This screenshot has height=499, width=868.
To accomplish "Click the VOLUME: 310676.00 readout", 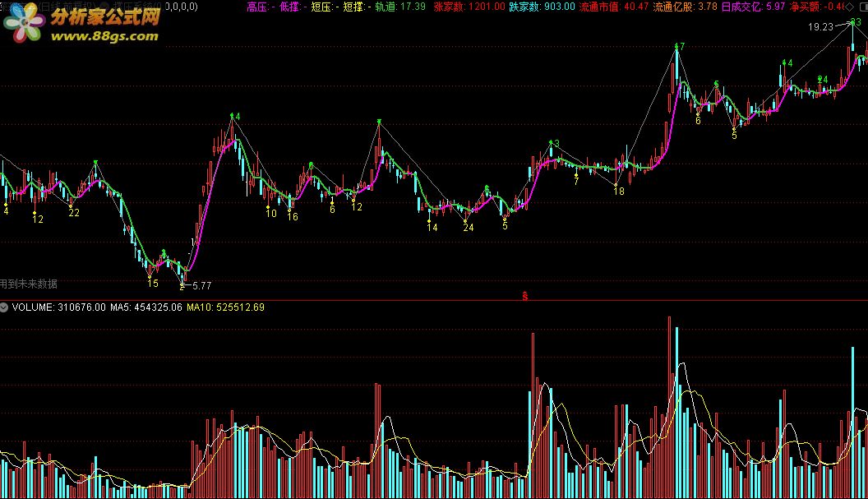I will (x=58, y=307).
